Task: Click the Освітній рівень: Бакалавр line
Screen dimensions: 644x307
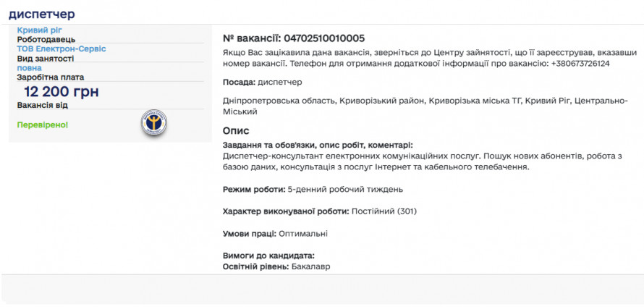Action: coord(276,267)
